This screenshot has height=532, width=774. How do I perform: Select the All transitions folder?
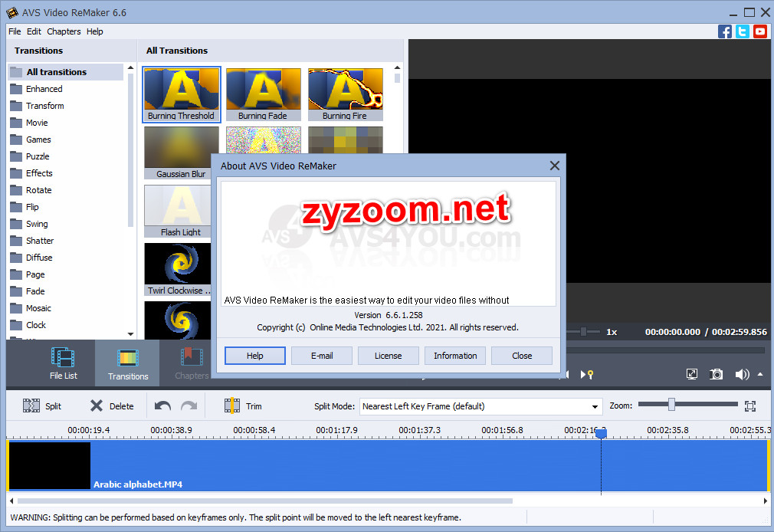[66, 72]
